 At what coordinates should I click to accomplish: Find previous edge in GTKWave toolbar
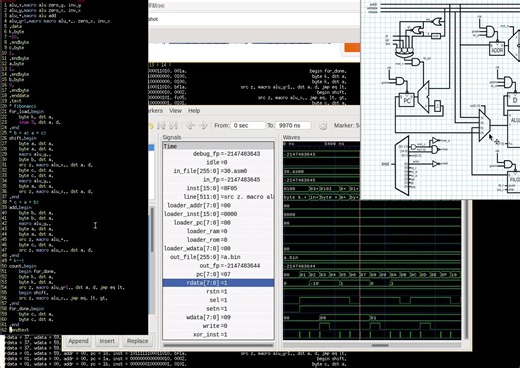(x=162, y=126)
